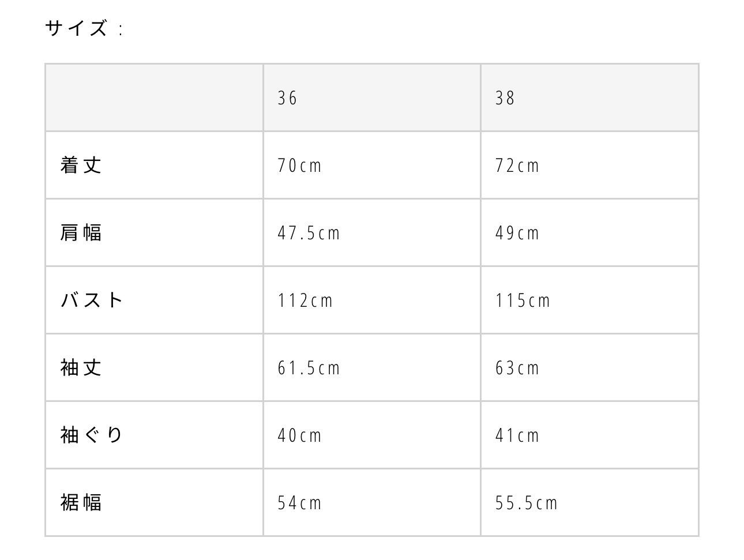This screenshot has height=560, width=744.
Task: Click the 裾幅 row label
Action: coord(81,503)
